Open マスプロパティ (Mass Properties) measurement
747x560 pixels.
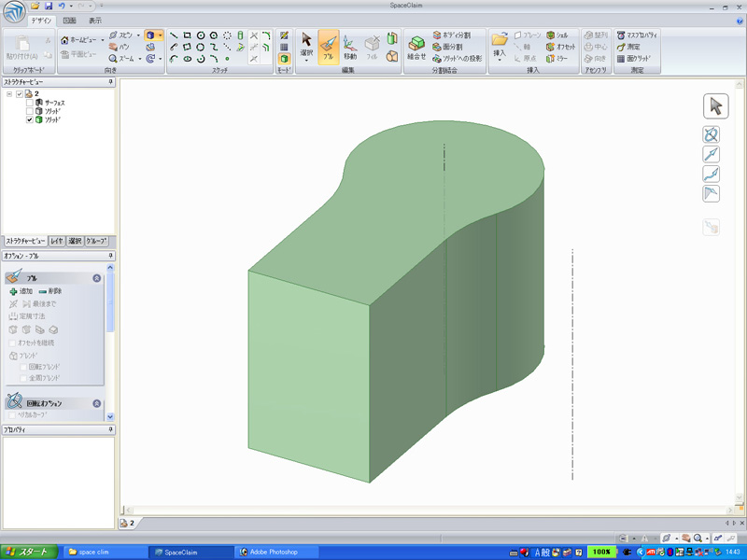(638, 35)
